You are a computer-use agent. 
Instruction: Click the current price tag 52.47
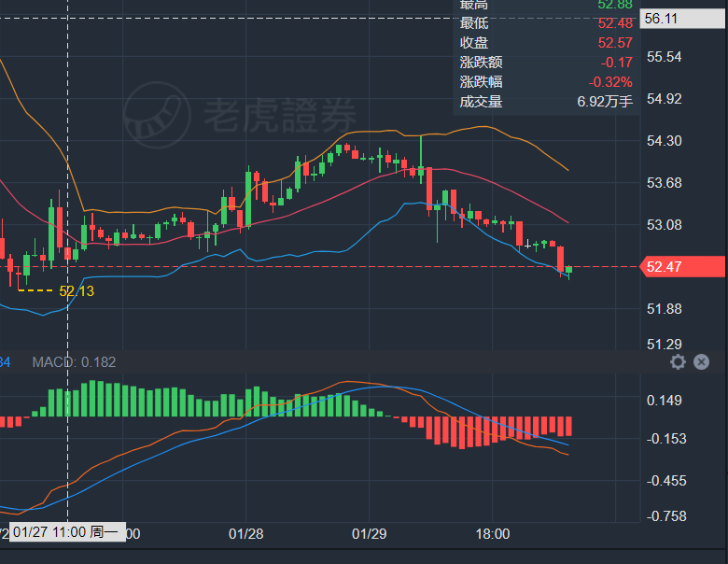click(682, 267)
